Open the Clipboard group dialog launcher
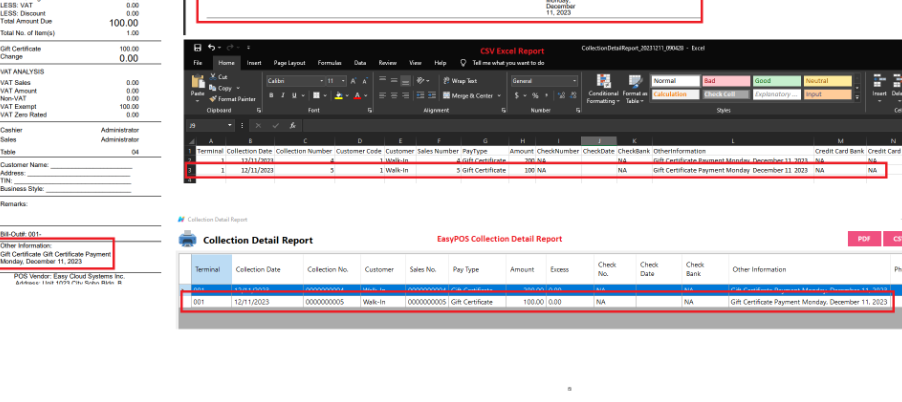The width and height of the screenshot is (902, 402). 259,110
